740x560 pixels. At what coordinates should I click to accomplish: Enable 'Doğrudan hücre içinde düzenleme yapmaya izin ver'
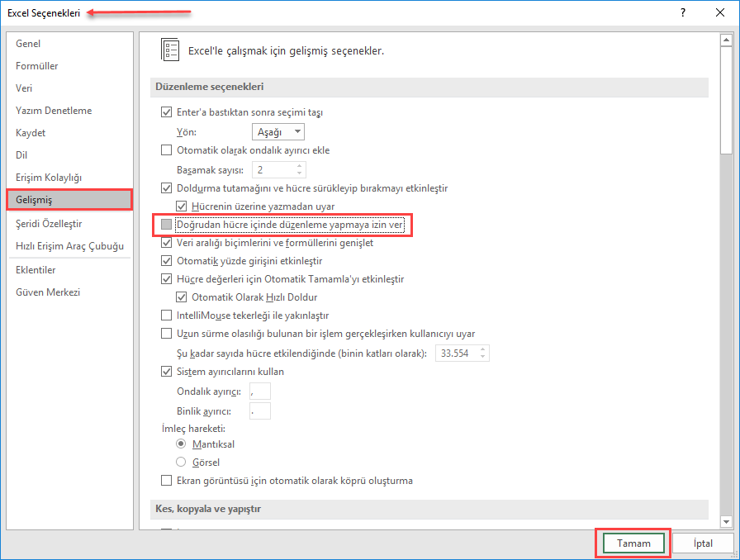(x=166, y=225)
